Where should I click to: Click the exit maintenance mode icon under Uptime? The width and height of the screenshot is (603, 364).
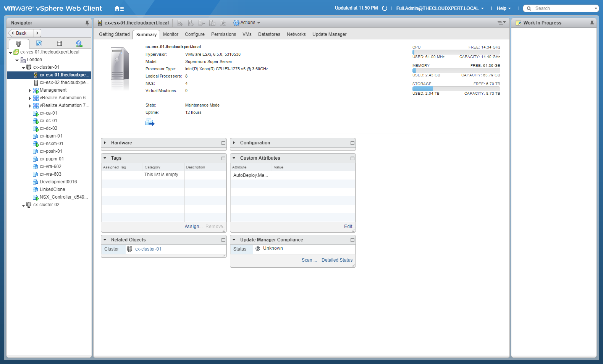tap(150, 122)
